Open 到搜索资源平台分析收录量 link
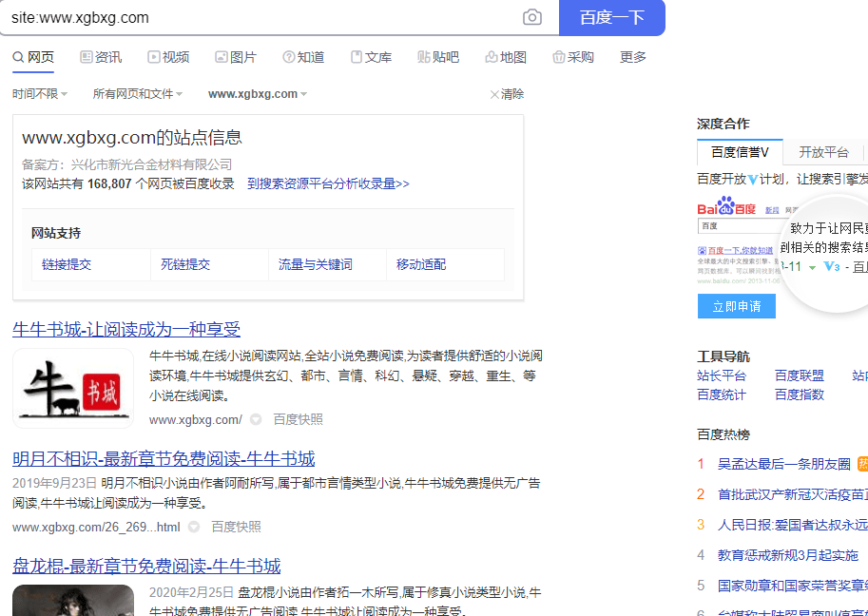This screenshot has height=616, width=868. point(328,183)
